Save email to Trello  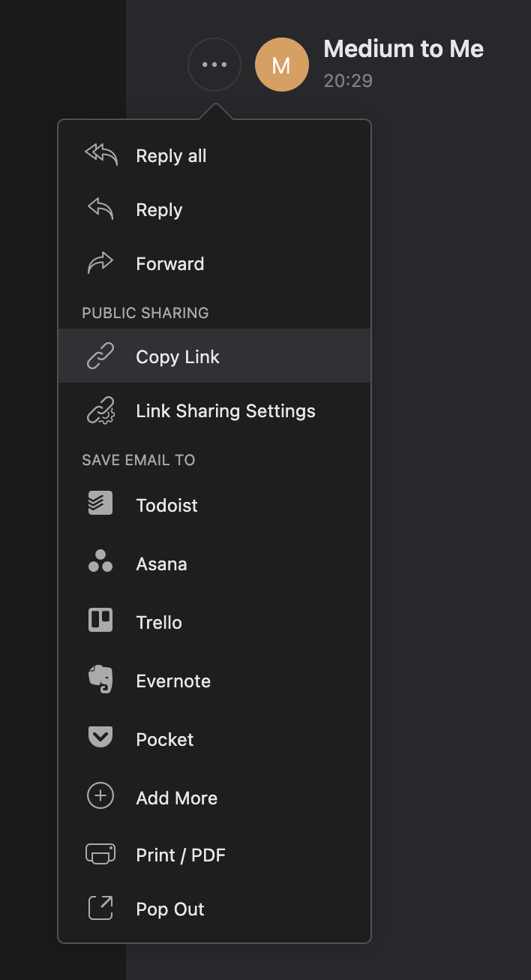point(214,622)
